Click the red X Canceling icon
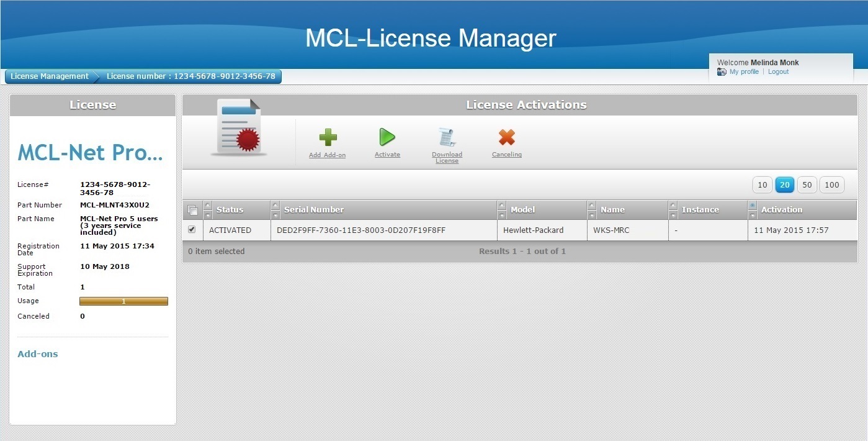 tap(507, 137)
